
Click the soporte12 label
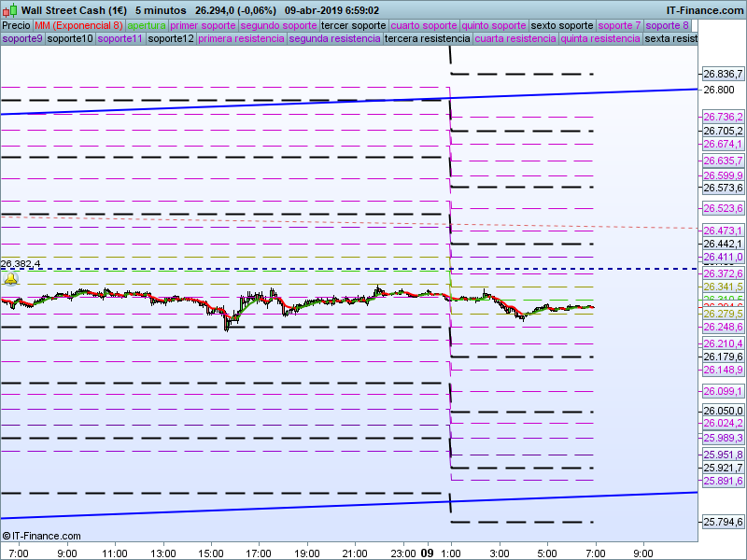171,38
